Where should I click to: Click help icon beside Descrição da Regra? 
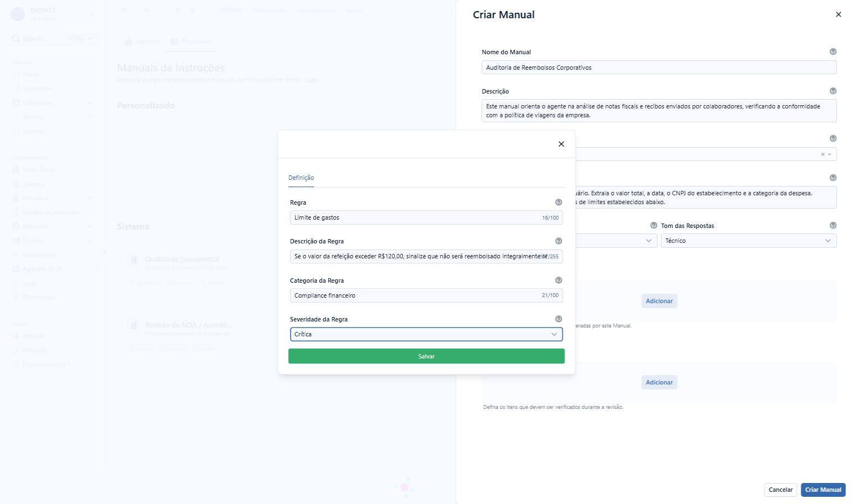pos(559,241)
